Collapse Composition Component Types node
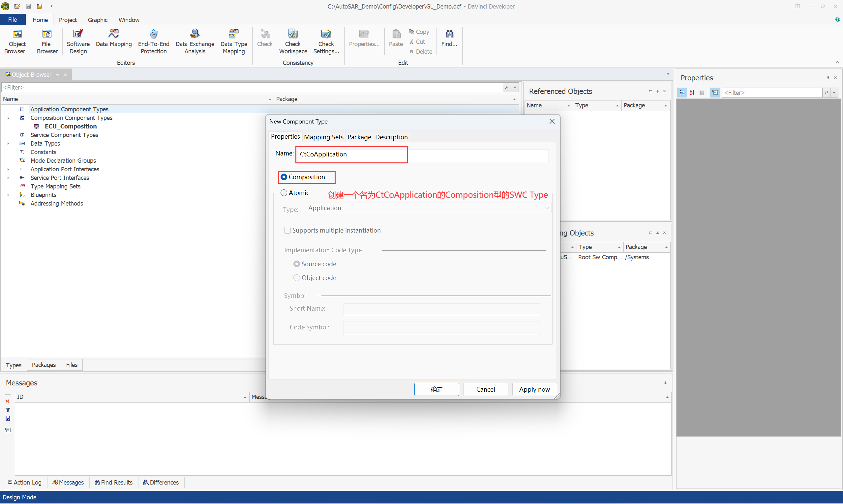The height and width of the screenshot is (504, 843). [8, 118]
